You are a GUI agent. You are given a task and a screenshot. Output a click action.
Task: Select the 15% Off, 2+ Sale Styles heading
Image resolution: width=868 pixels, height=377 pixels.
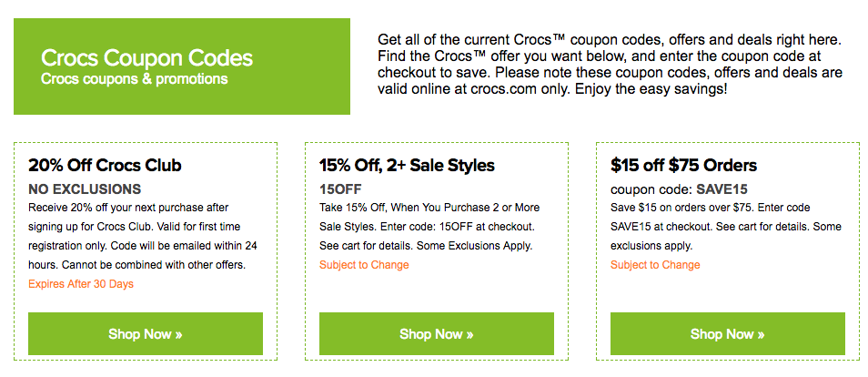[407, 166]
